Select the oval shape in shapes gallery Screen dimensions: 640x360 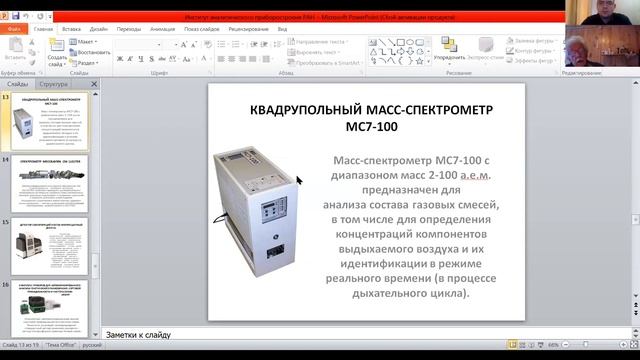coord(410,42)
